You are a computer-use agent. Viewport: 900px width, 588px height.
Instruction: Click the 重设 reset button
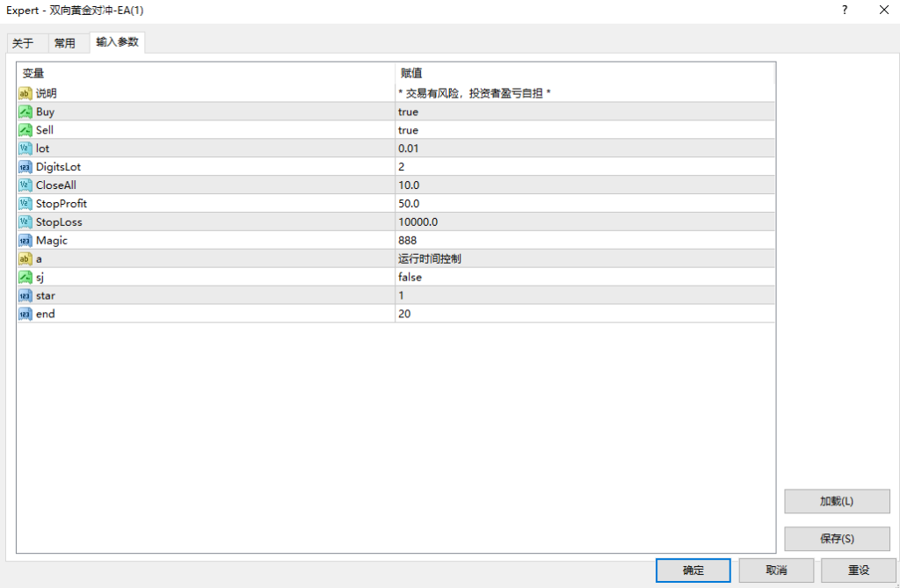pyautogui.click(x=859, y=570)
